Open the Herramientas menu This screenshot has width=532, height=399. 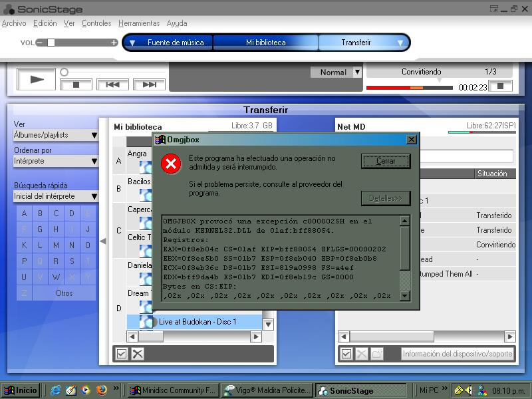click(139, 23)
